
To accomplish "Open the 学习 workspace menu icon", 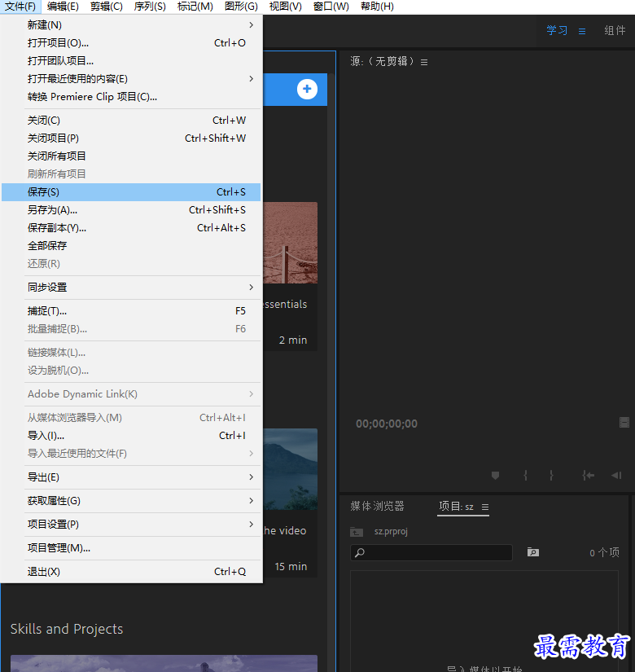I will click(x=582, y=31).
